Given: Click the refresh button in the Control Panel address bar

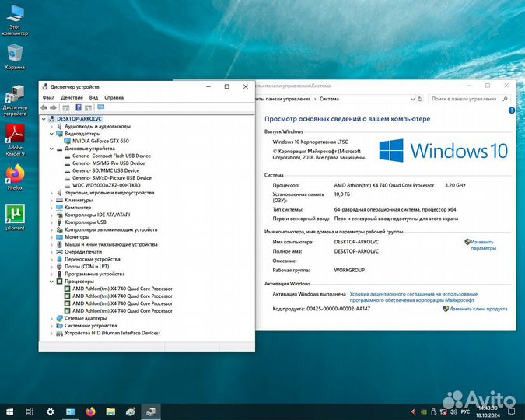Looking at the screenshot, I should pos(419,99).
